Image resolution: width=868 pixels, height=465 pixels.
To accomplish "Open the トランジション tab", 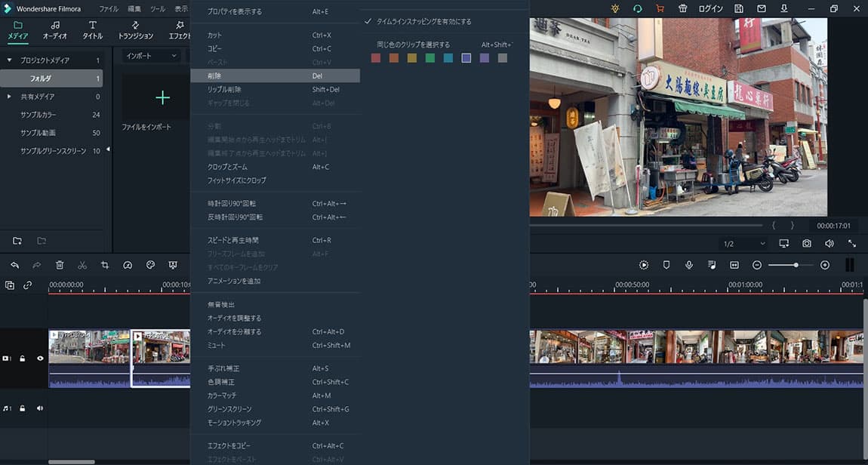I will 136,30.
